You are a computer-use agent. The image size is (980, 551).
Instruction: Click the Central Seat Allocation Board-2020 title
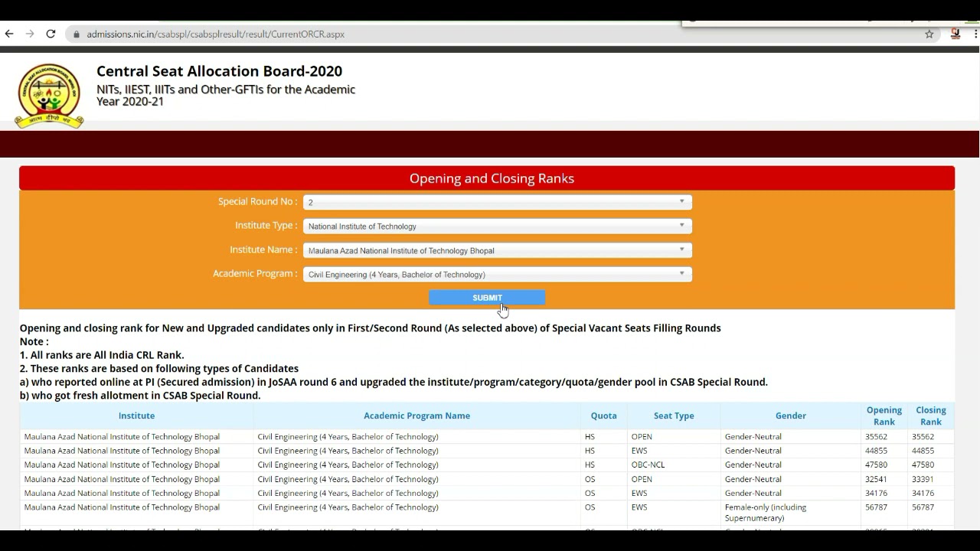[219, 71]
